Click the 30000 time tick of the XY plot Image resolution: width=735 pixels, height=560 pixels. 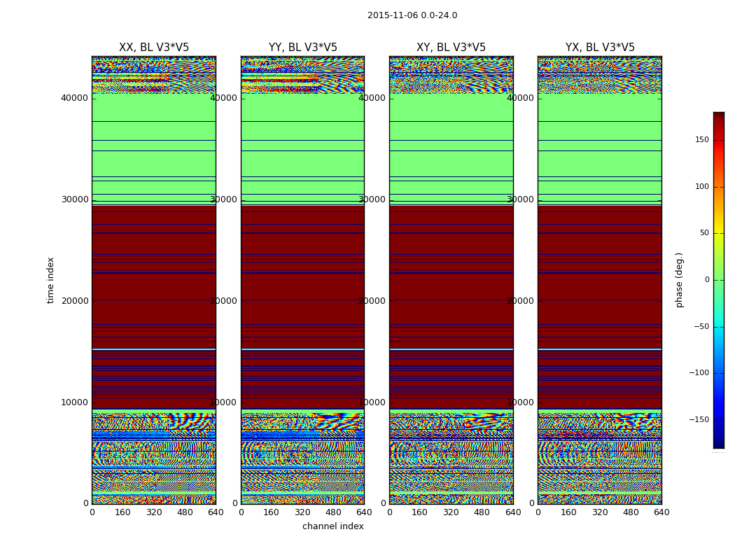[x=372, y=199]
